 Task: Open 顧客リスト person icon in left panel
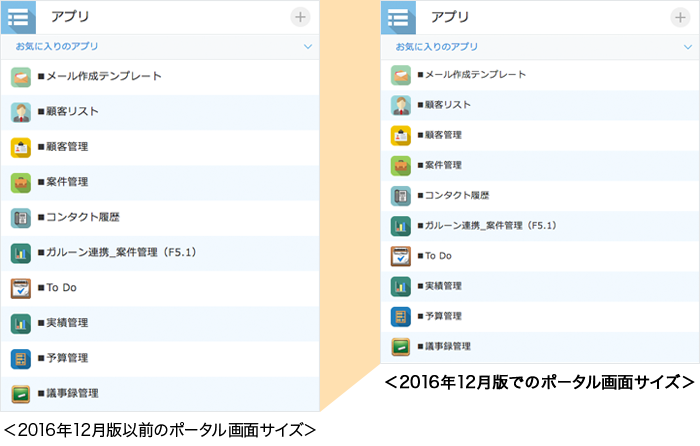click(x=22, y=112)
